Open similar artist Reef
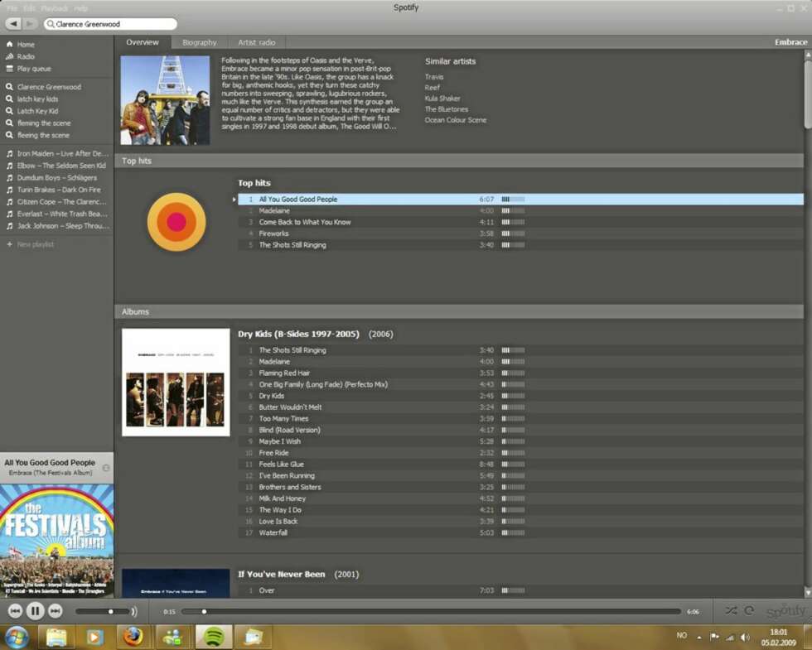The height and width of the screenshot is (650, 812). [432, 88]
